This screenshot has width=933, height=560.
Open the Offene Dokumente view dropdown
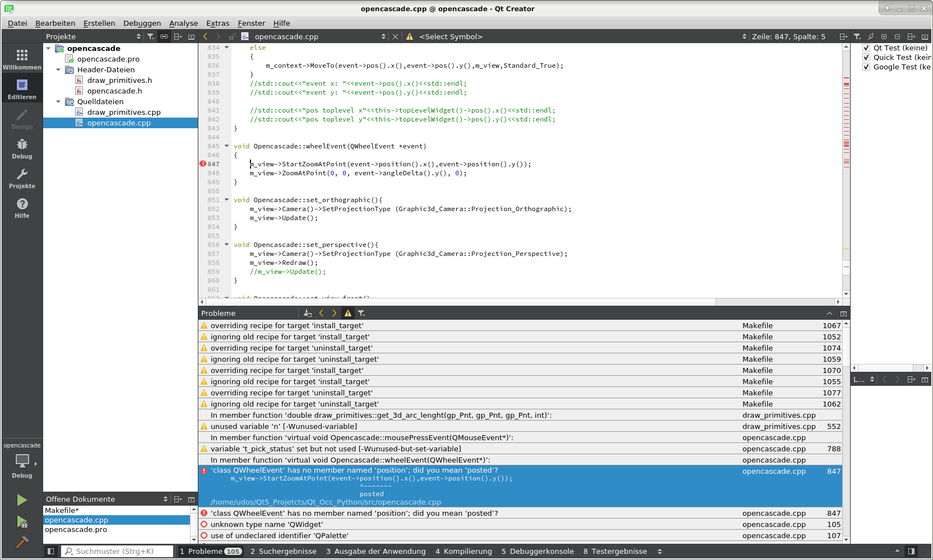coord(107,499)
